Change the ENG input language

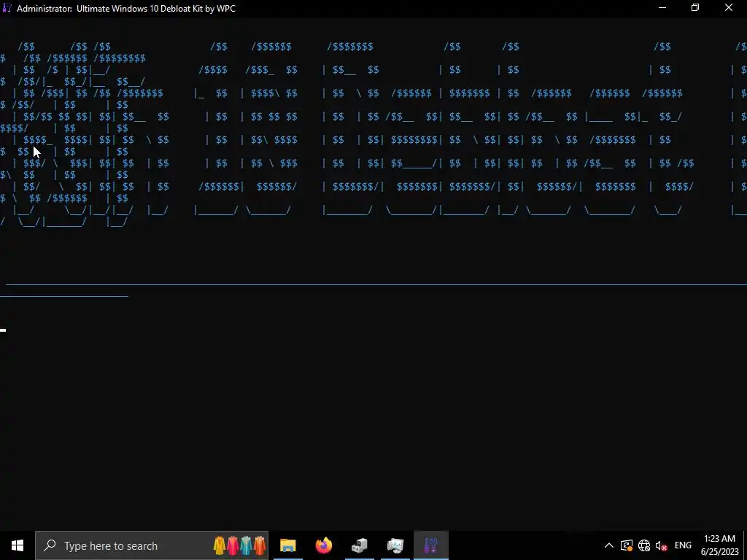click(x=683, y=545)
